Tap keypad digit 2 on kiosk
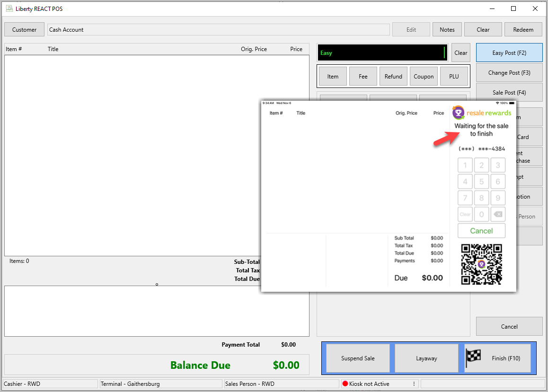Image resolution: width=548 pixels, height=392 pixels. point(482,165)
